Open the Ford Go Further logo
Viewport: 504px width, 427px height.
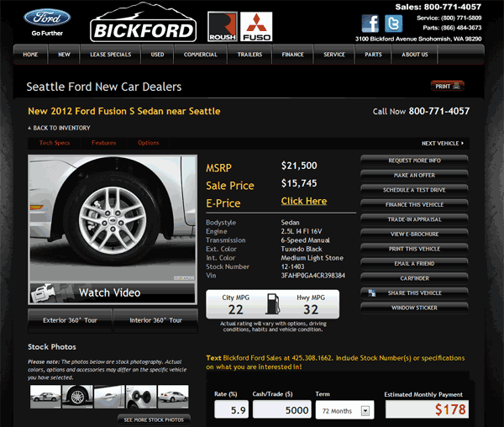47,23
